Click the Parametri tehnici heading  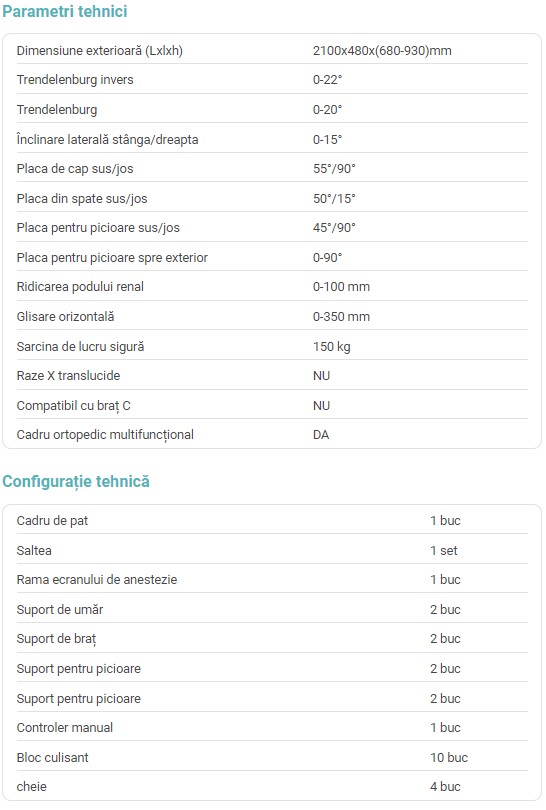click(x=65, y=11)
